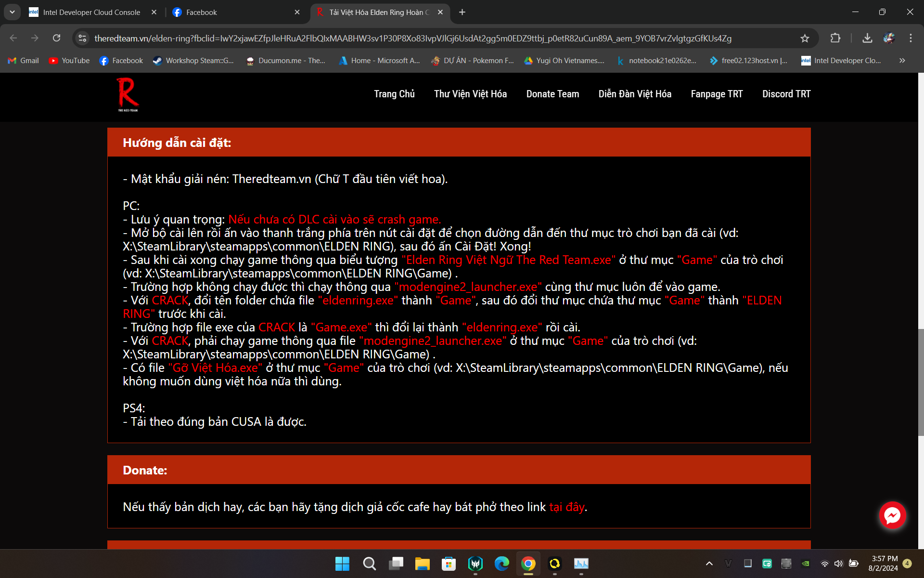Switch to the Facebook tab
Image resolution: width=924 pixels, height=578 pixels.
pos(236,12)
